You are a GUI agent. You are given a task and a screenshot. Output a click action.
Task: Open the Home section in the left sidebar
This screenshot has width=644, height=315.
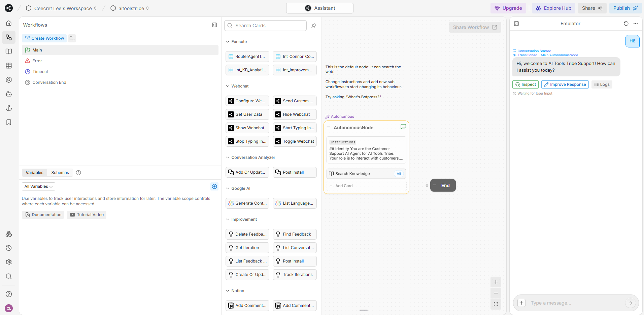(x=9, y=23)
